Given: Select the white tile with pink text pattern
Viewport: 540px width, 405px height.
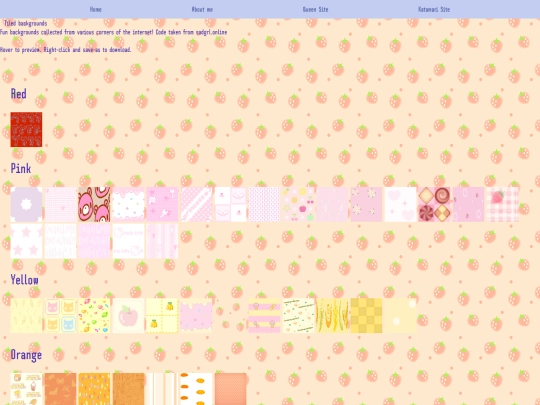Looking at the screenshot, I should point(60,241).
